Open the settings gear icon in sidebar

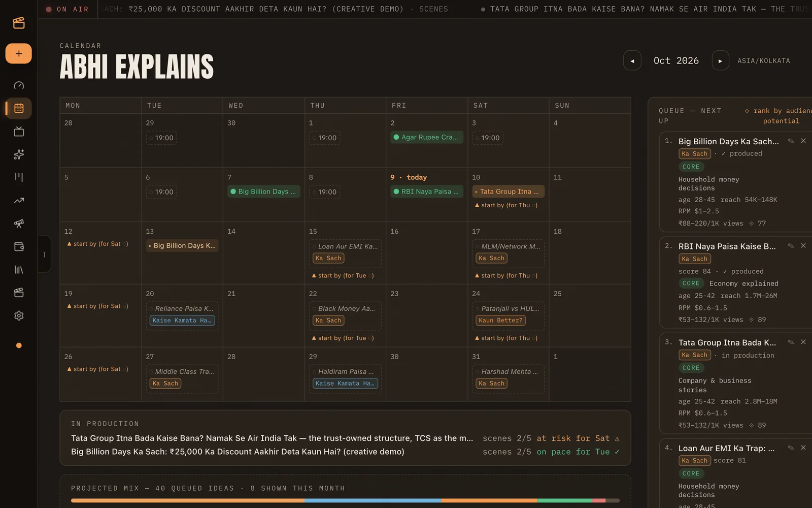(x=19, y=315)
